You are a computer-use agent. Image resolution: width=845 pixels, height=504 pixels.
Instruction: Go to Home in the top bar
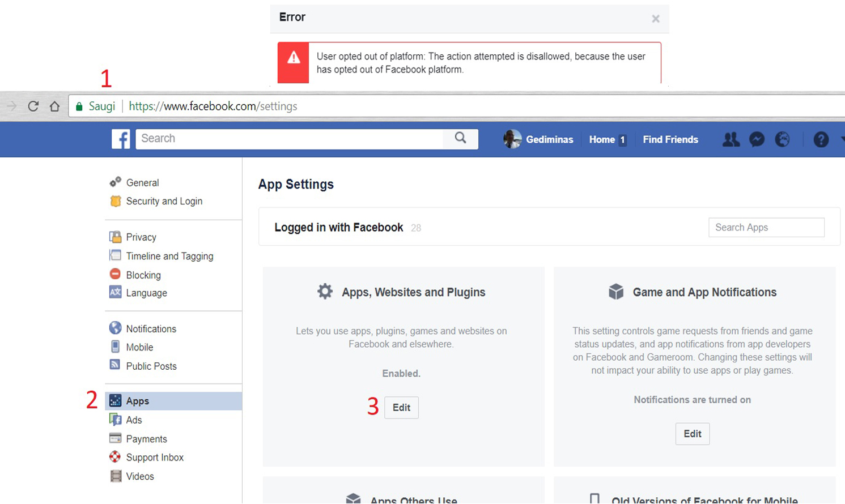click(602, 139)
